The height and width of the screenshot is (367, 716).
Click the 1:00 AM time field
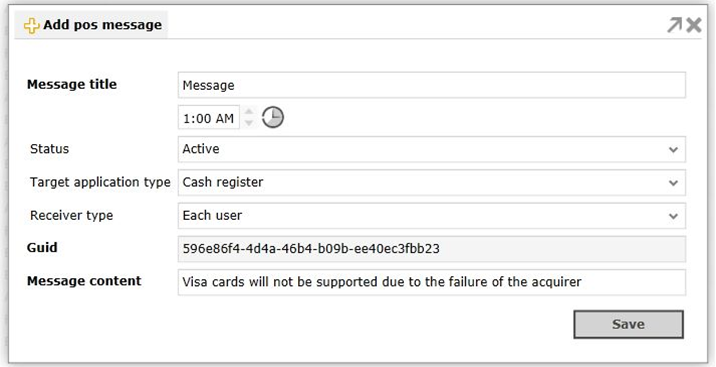point(209,118)
